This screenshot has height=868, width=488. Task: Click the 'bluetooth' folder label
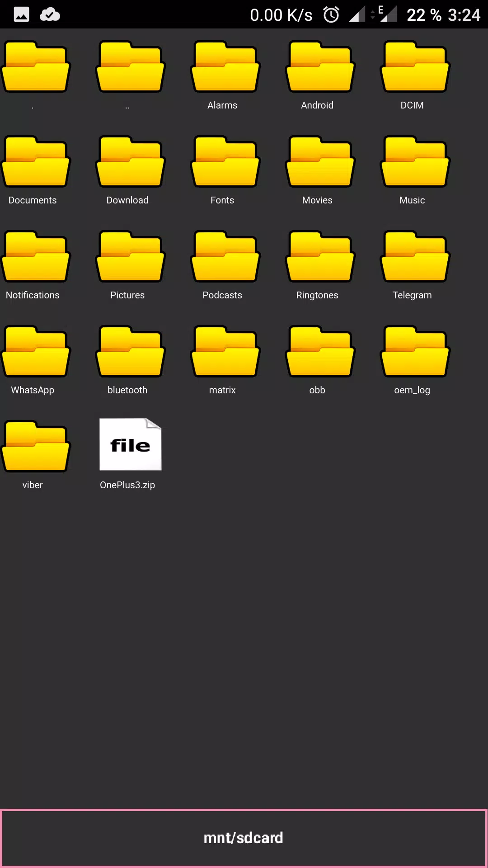click(127, 390)
